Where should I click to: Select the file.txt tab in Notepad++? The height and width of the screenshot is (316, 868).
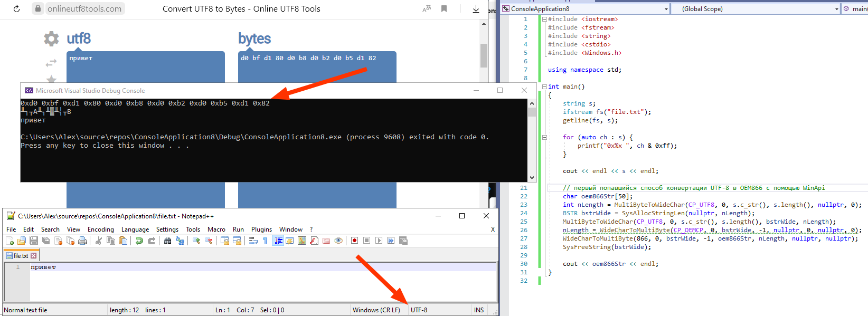21,256
